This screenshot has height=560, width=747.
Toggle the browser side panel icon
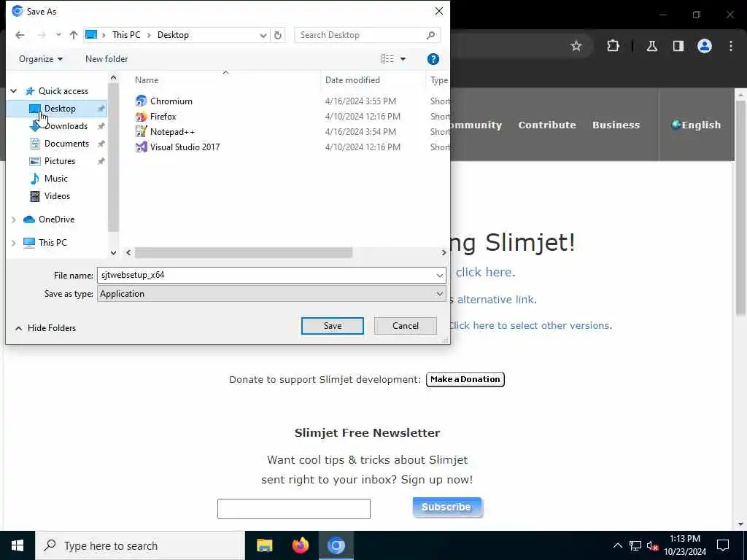coord(678,46)
